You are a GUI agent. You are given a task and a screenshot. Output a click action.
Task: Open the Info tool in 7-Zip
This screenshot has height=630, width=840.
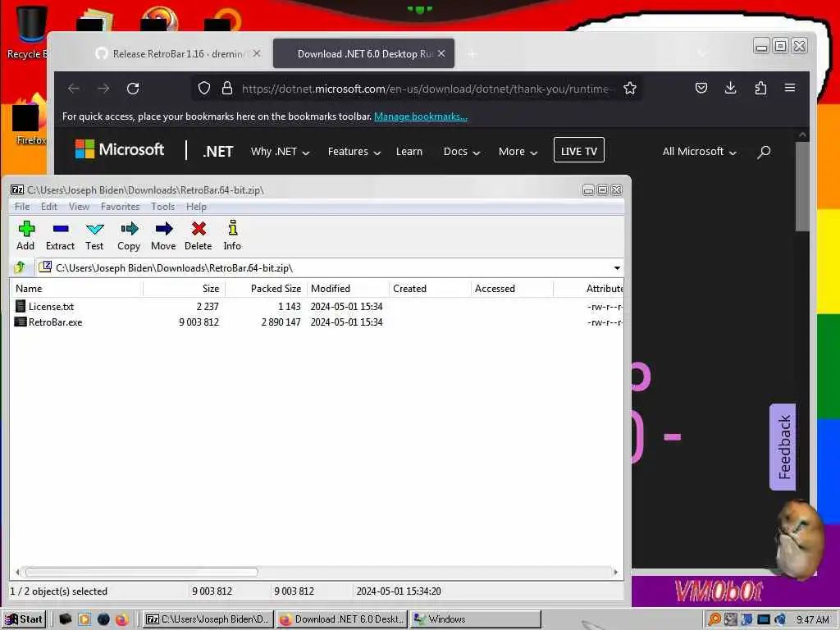tap(232, 235)
